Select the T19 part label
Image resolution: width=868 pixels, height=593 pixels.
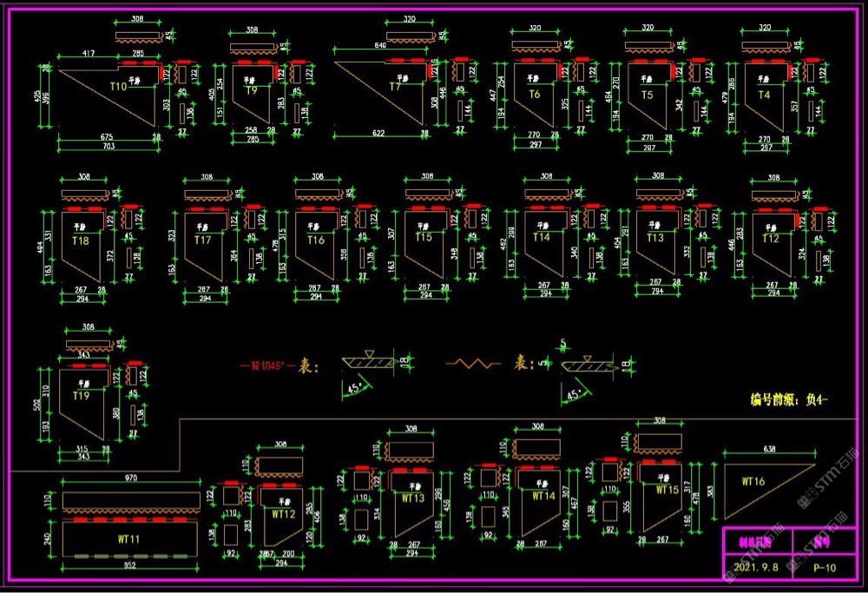coord(80,396)
